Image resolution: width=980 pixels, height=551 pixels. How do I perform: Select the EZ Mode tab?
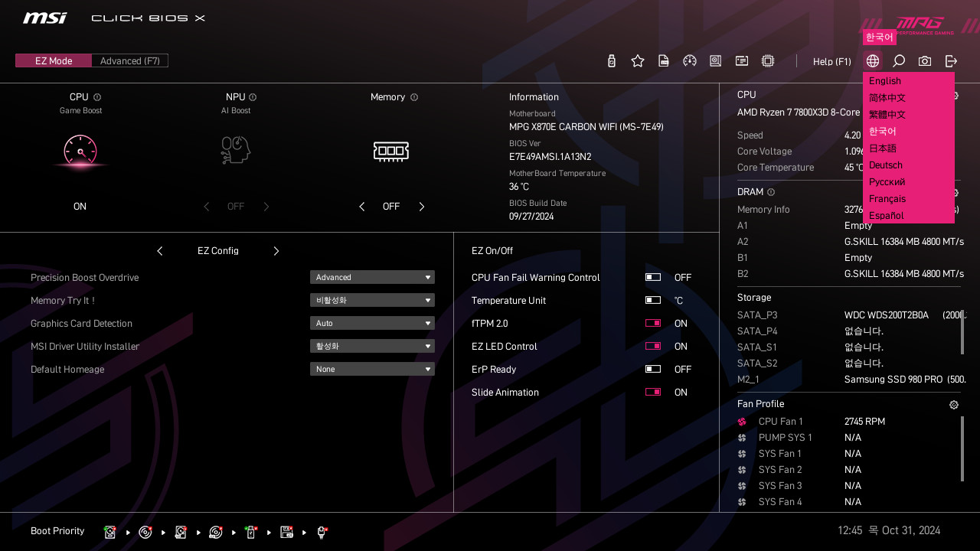[54, 60]
